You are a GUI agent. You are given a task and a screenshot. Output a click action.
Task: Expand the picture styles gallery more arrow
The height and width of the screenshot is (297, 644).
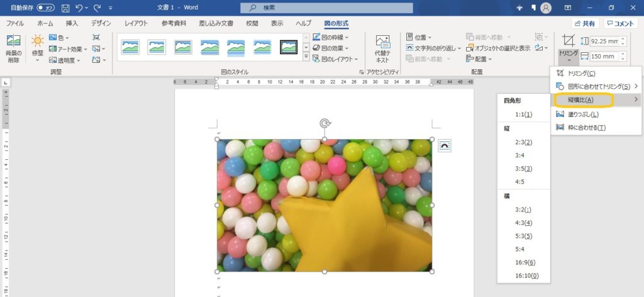pos(306,57)
